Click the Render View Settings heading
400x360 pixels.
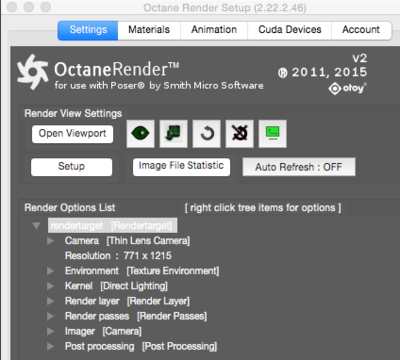point(73,113)
